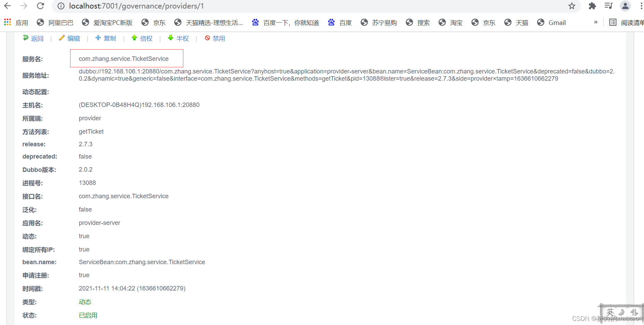Screen dimensions: 644x325
Task: Click the site information icon in address bar
Action: click(x=61, y=6)
